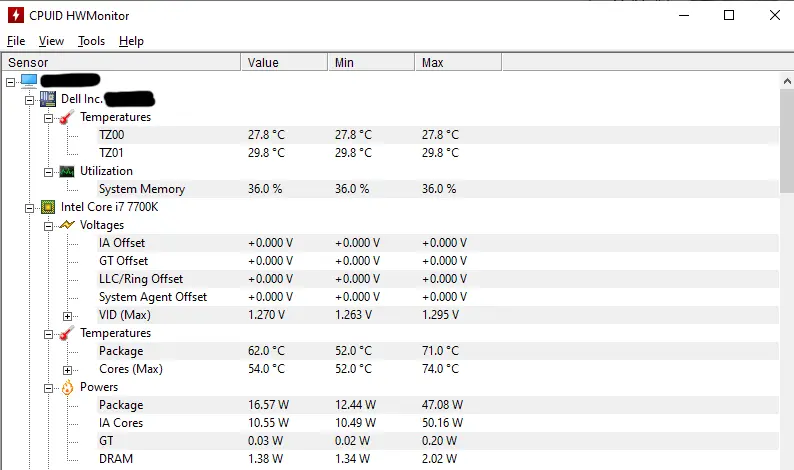This screenshot has height=470, width=794.
Task: Select the DRAM power row
Action: pyautogui.click(x=438, y=459)
